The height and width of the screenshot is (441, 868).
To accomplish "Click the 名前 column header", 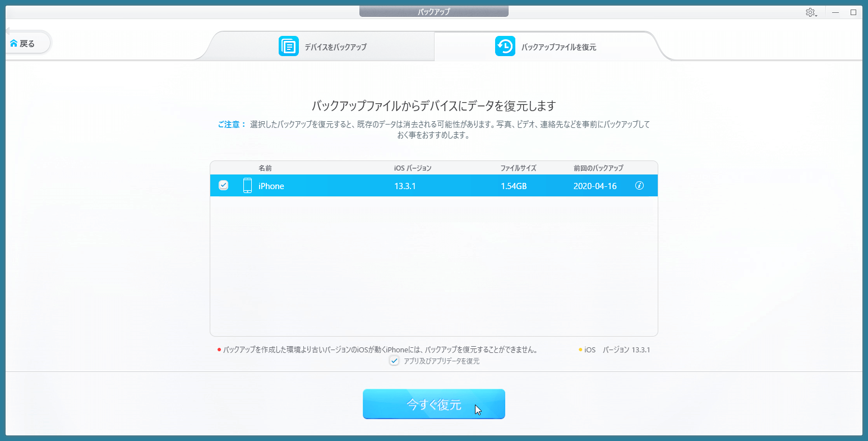I will pos(265,168).
